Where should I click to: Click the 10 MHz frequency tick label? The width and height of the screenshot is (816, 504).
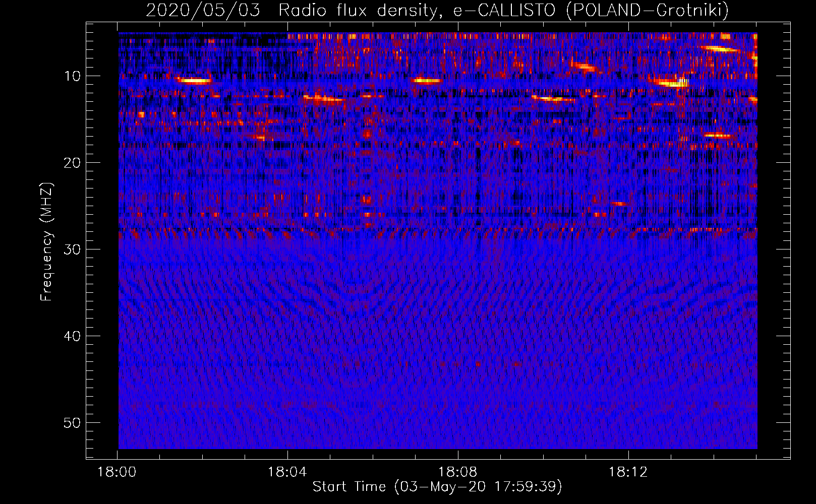[73, 76]
